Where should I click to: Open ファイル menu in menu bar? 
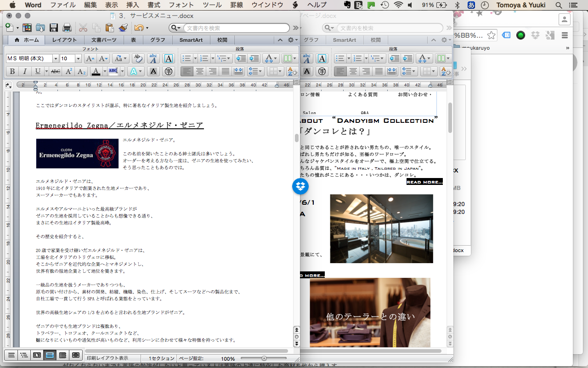(x=63, y=5)
